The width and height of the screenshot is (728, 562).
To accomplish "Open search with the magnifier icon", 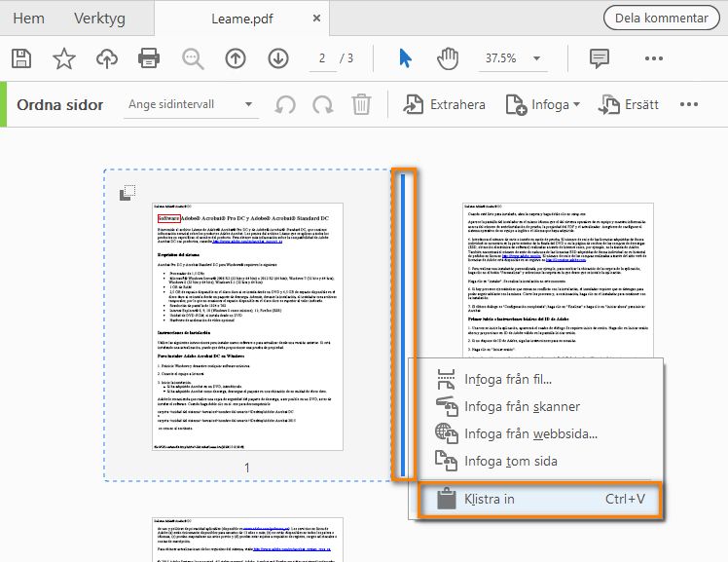I will [192, 58].
